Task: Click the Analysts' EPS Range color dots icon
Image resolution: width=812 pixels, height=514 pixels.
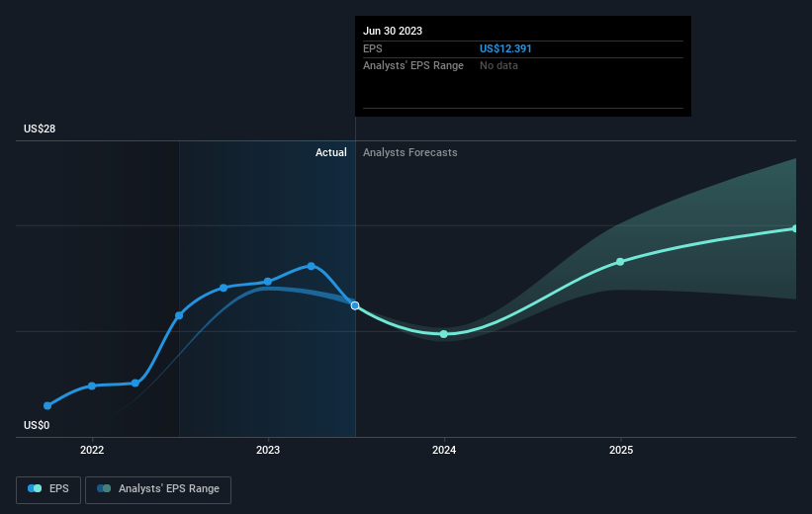Action: pyautogui.click(x=104, y=488)
